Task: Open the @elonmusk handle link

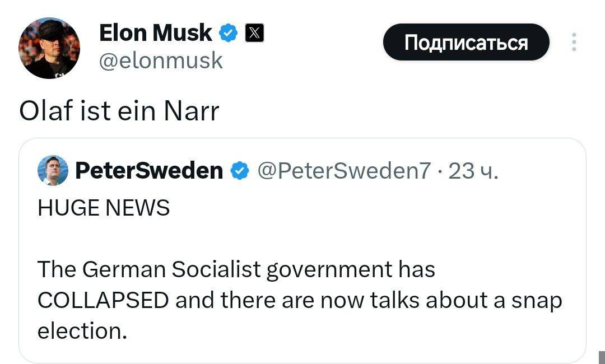Action: [x=161, y=60]
